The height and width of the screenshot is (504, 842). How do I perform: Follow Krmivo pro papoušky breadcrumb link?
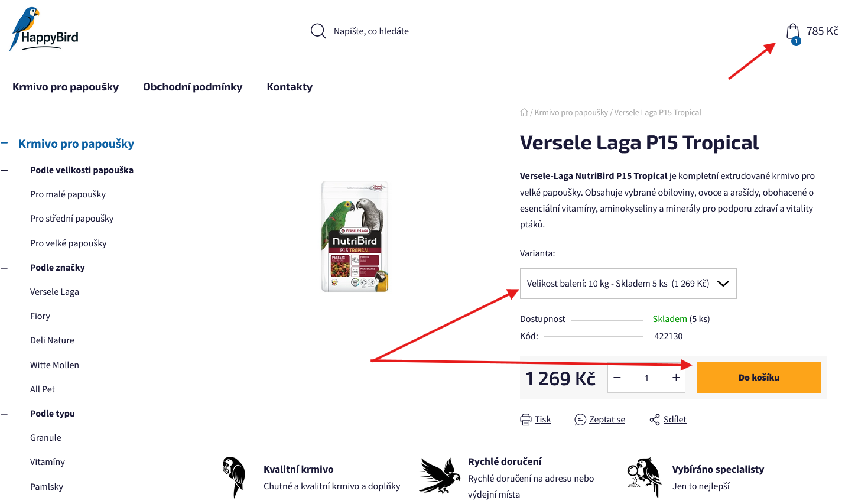pos(571,112)
